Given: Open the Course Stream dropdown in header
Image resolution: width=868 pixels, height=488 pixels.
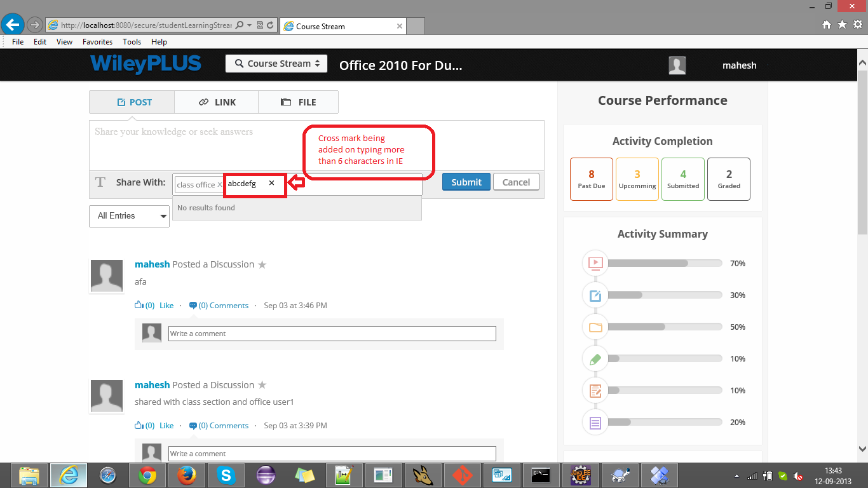Looking at the screenshot, I should (x=276, y=64).
